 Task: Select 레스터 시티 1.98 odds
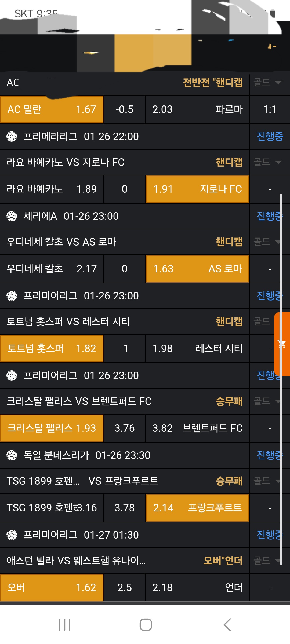pos(197,349)
